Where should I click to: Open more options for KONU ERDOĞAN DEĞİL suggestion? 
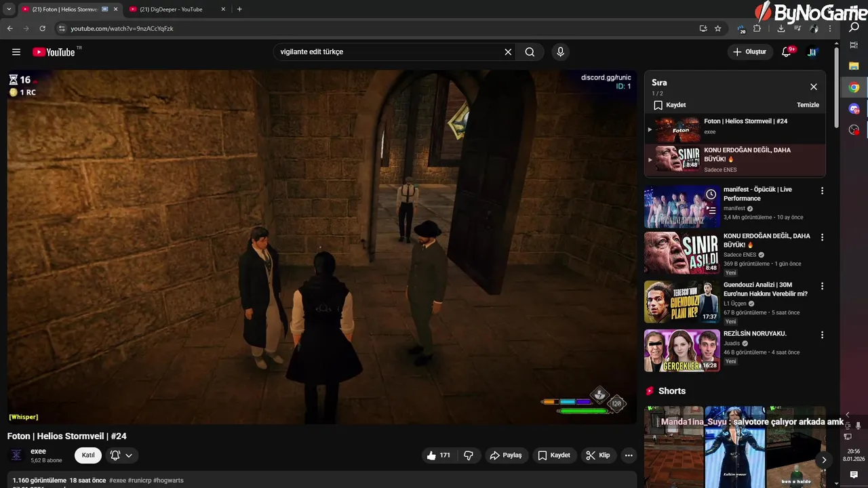coord(822,237)
